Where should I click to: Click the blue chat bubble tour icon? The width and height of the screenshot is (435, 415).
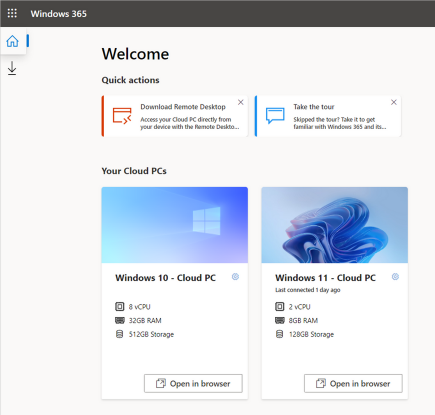pos(275,116)
